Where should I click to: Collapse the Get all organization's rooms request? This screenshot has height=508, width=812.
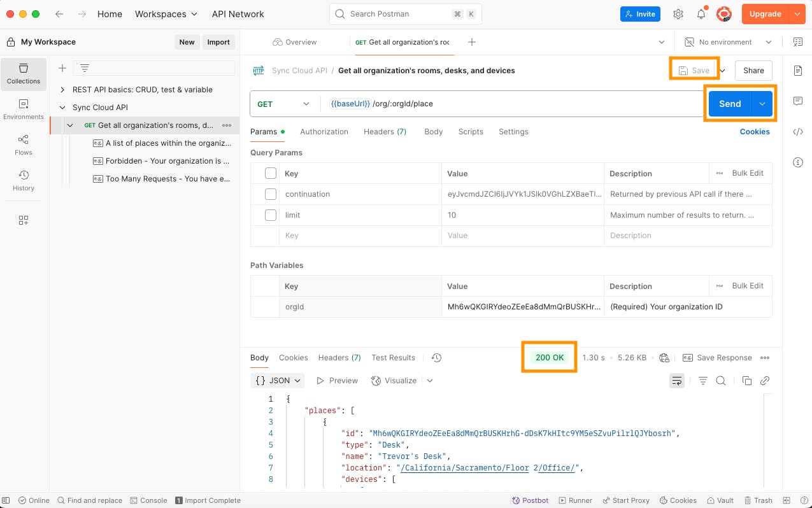pyautogui.click(x=70, y=125)
